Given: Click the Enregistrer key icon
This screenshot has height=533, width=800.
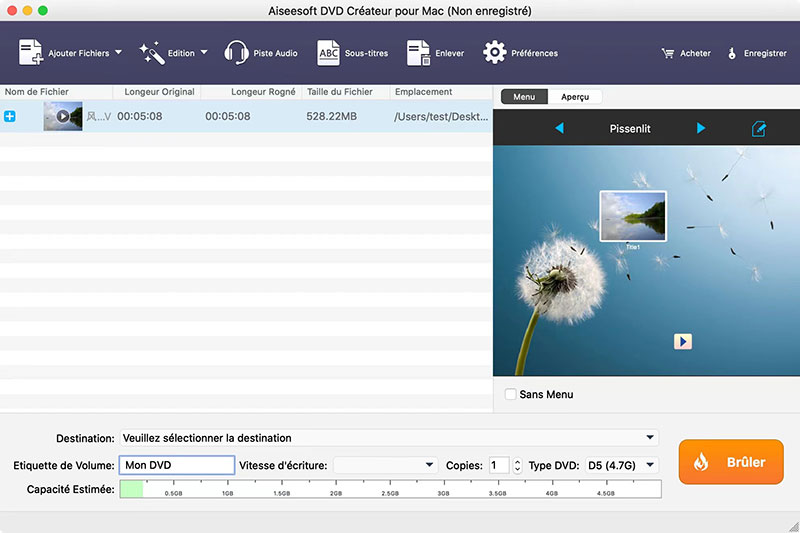Looking at the screenshot, I should pyautogui.click(x=732, y=53).
